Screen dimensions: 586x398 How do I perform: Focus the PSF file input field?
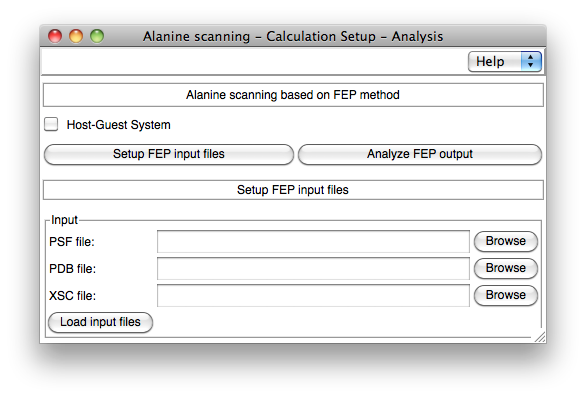(x=313, y=241)
